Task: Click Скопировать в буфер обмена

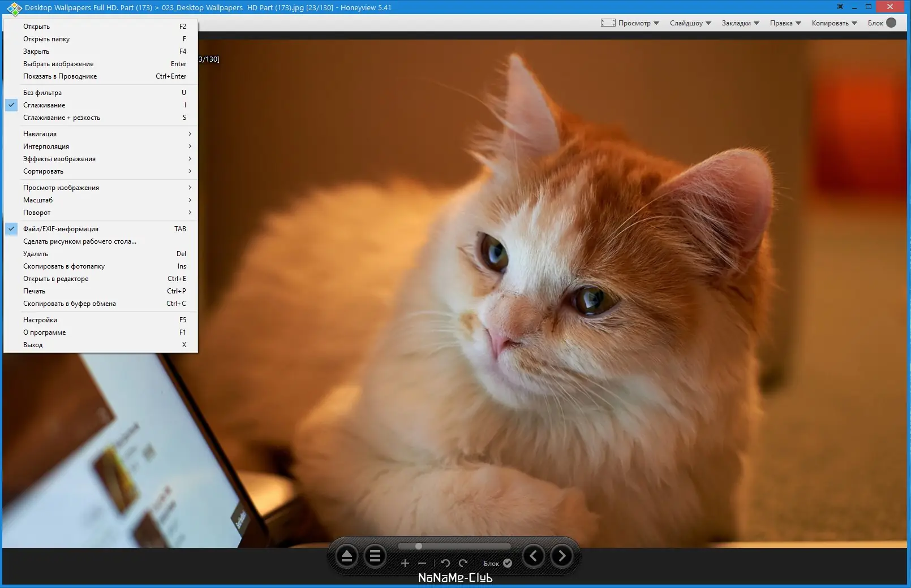Action: click(x=101, y=304)
